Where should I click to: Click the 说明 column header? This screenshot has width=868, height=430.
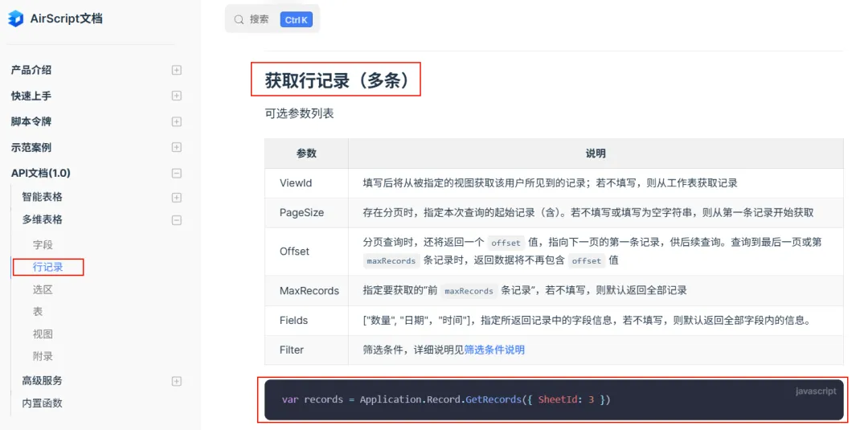596,154
